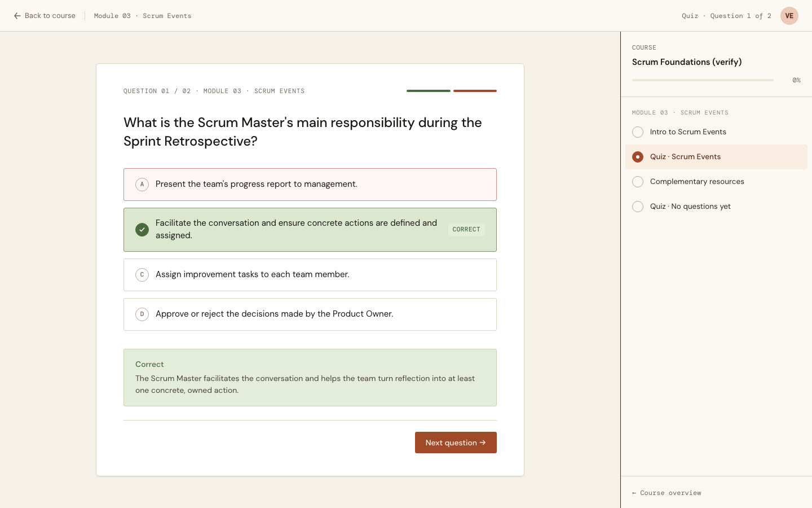Click the Scrum Foundations (verify) course title
This screenshot has height=508, width=812.
pos(687,62)
